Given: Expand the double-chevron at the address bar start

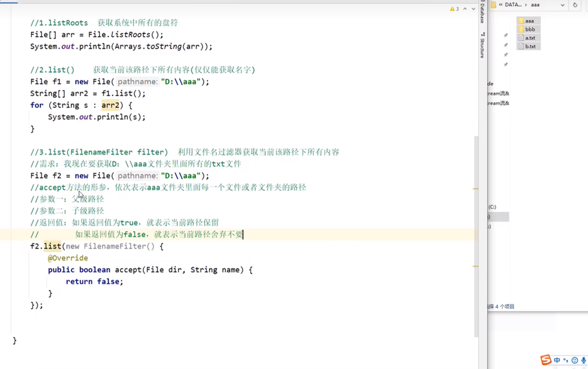Looking at the screenshot, I should click(x=500, y=5).
